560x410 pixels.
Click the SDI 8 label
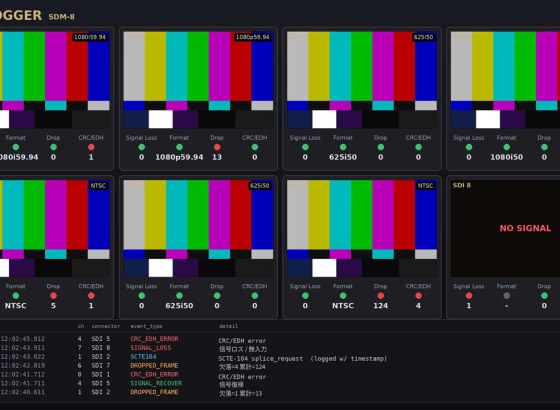click(x=461, y=185)
